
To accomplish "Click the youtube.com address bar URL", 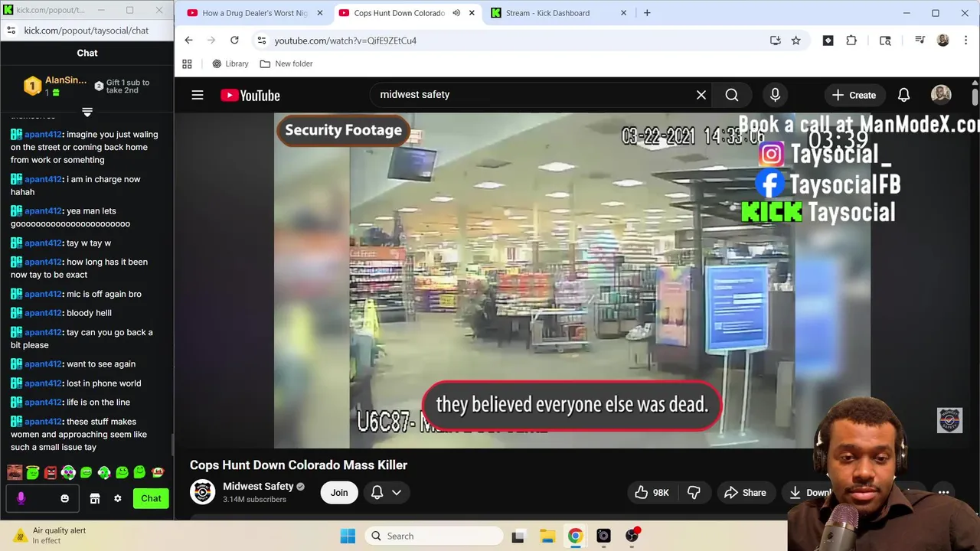I will (x=345, y=41).
